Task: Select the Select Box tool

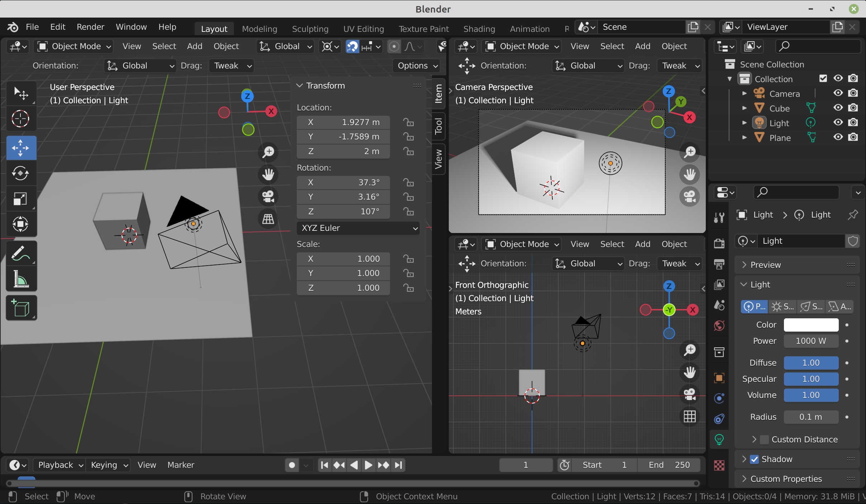Action: [21, 93]
